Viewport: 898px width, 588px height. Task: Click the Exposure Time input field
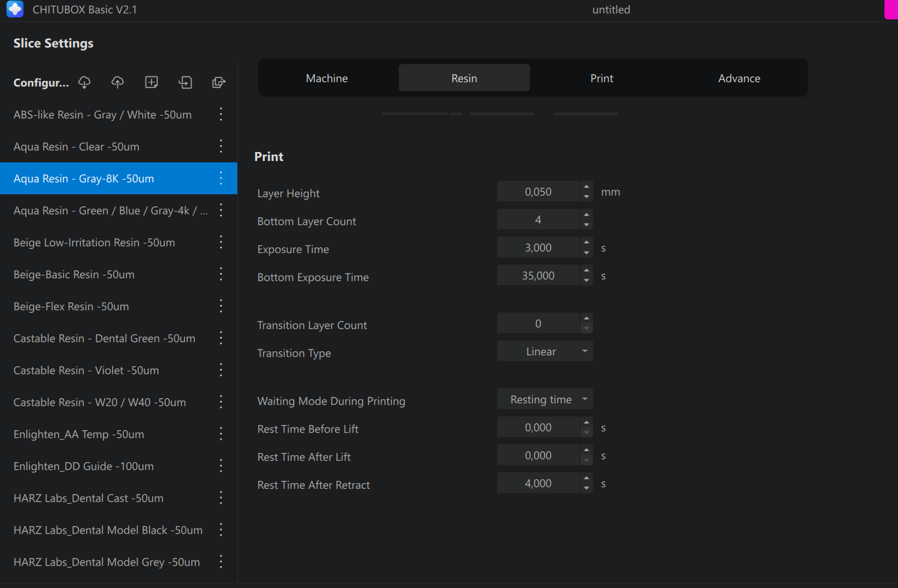click(x=539, y=248)
